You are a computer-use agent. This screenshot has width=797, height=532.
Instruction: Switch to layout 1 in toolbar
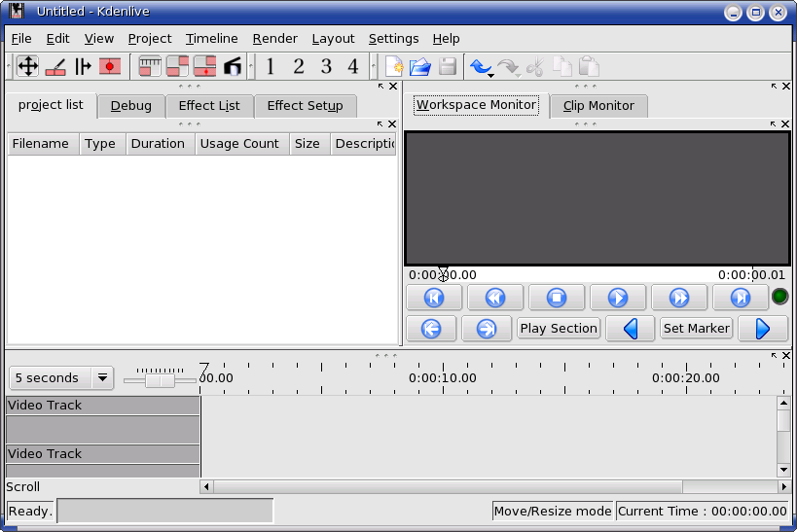tap(271, 66)
